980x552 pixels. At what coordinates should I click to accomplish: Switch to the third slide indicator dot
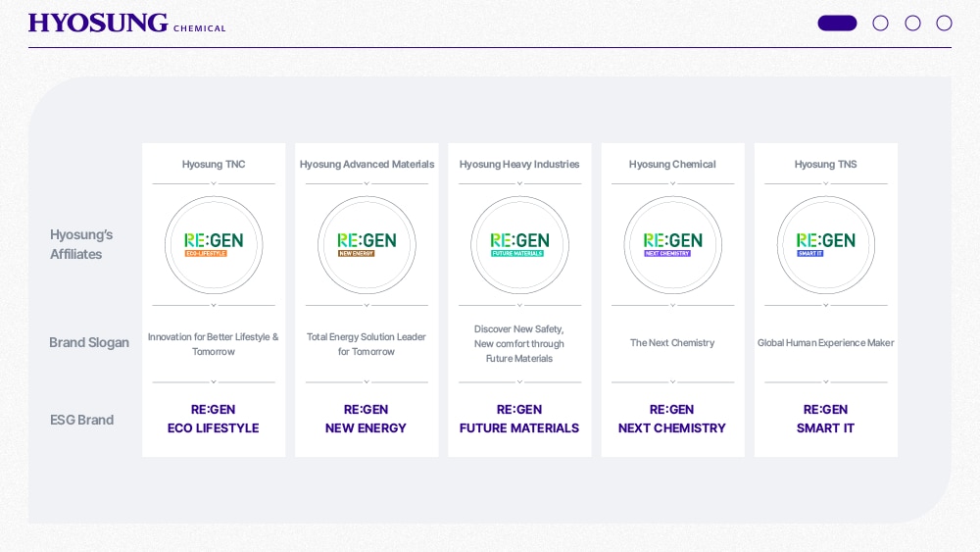(x=912, y=24)
